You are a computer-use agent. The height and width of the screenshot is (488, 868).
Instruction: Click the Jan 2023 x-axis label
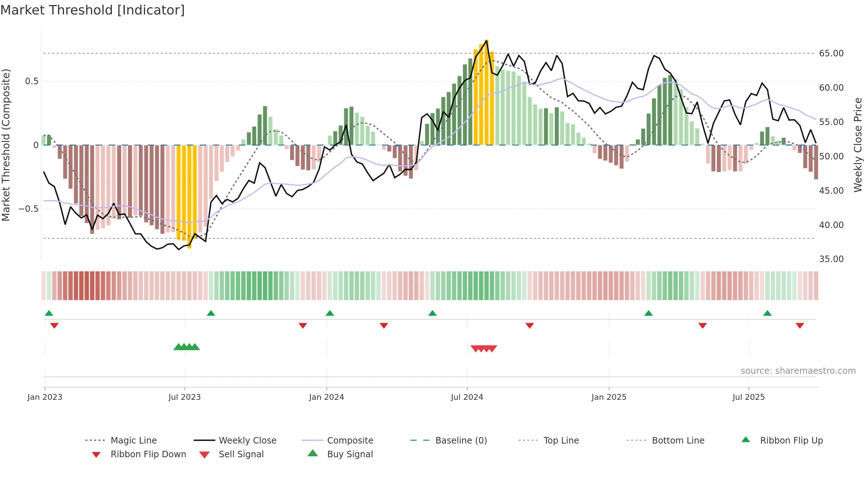click(x=45, y=397)
